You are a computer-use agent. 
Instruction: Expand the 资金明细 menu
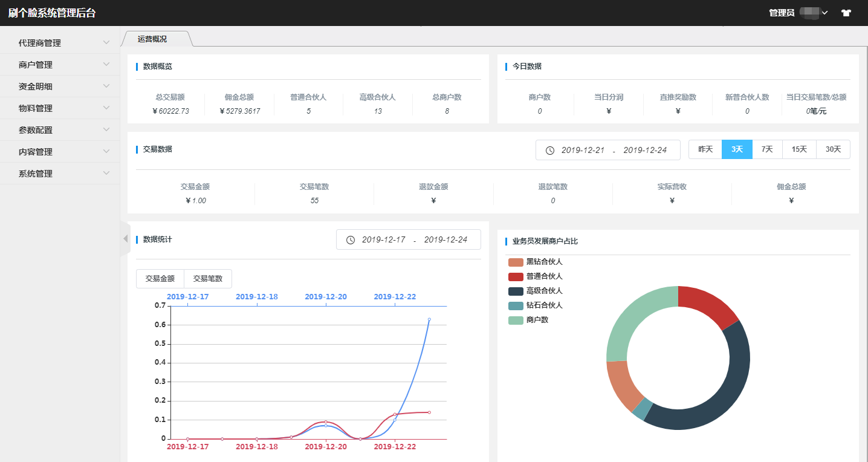(x=60, y=86)
